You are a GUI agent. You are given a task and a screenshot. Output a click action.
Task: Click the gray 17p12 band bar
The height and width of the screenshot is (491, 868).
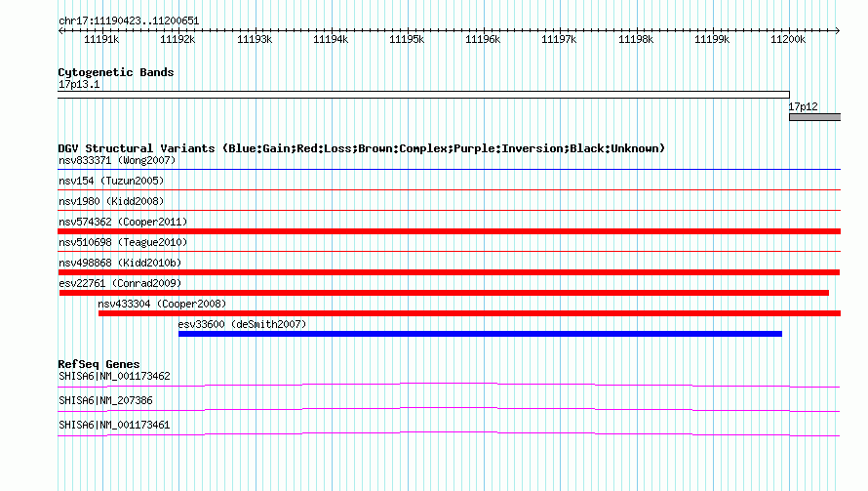815,117
